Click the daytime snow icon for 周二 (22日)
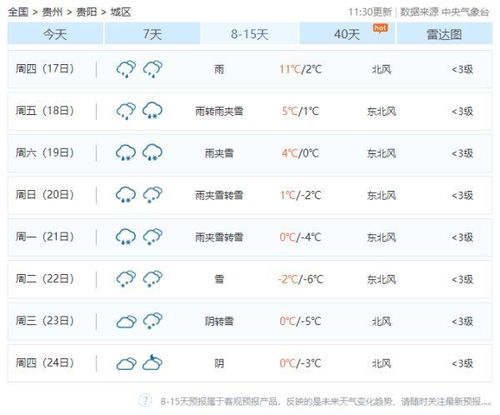 [x=126, y=279]
